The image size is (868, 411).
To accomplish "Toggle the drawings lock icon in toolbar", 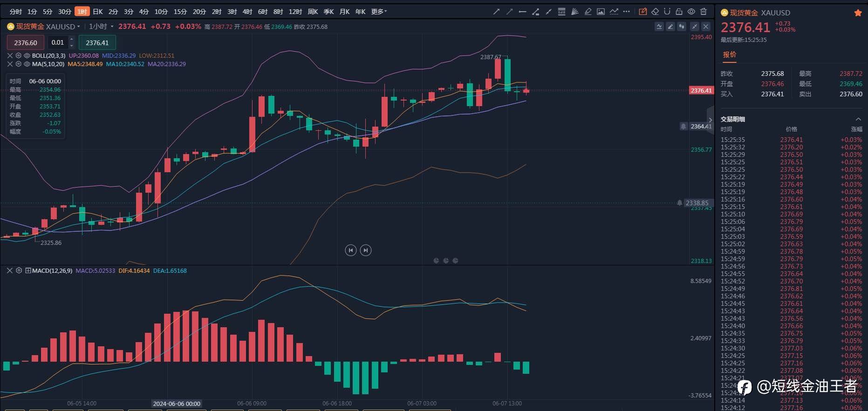I will pyautogui.click(x=679, y=12).
